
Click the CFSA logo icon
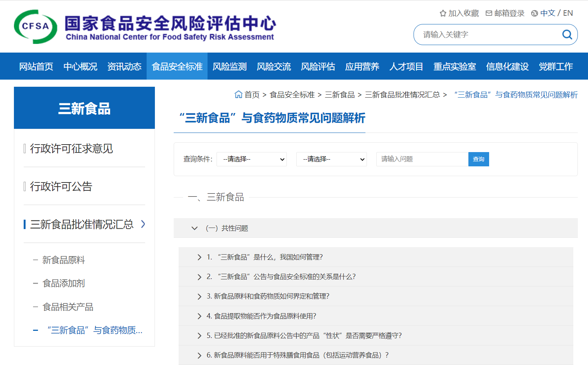coord(35,27)
